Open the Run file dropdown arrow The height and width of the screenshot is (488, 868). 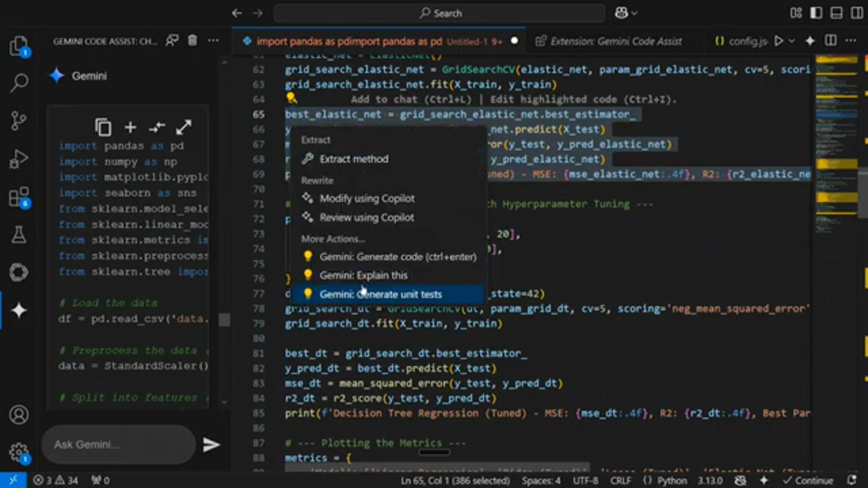click(791, 41)
